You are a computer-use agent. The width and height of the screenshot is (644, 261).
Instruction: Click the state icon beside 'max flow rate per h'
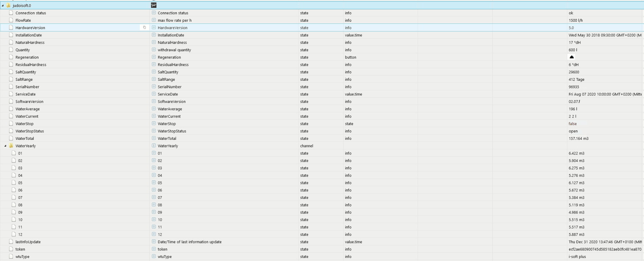click(x=154, y=20)
